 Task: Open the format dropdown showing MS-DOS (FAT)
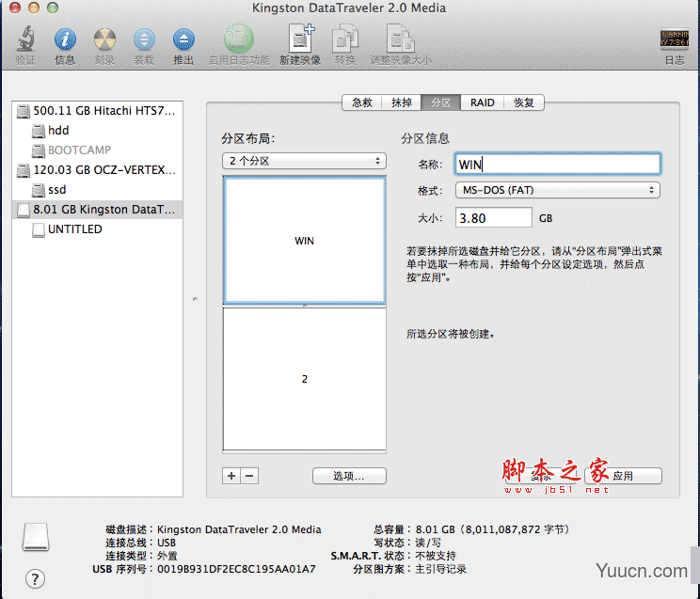coord(558,190)
